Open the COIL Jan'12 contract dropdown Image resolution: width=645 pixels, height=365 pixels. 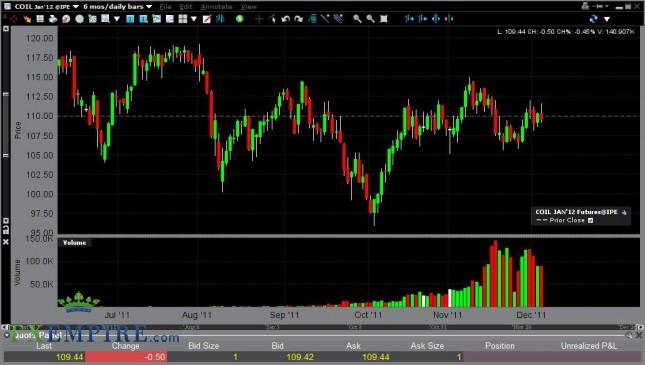(76, 7)
